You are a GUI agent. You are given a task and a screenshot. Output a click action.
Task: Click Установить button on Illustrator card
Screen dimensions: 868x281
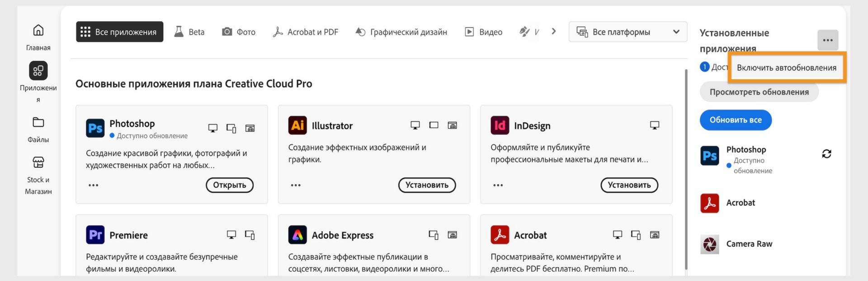point(427,185)
